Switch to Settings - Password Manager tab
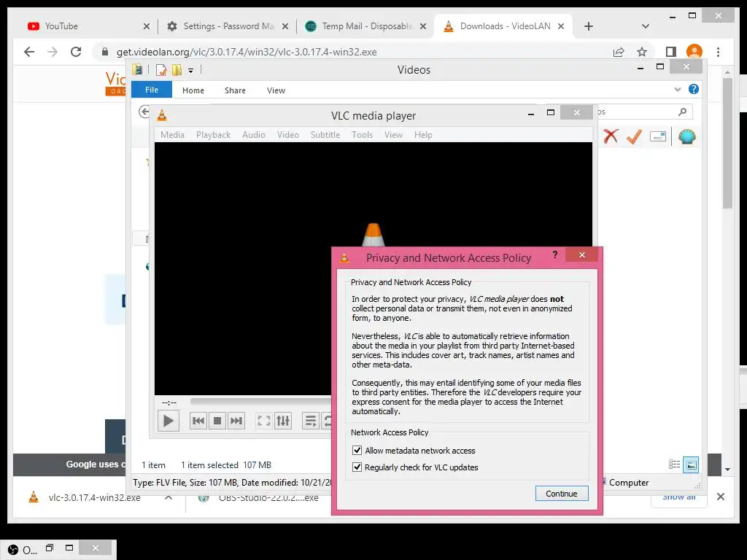Screen dimensions: 747x560 tap(228, 26)
